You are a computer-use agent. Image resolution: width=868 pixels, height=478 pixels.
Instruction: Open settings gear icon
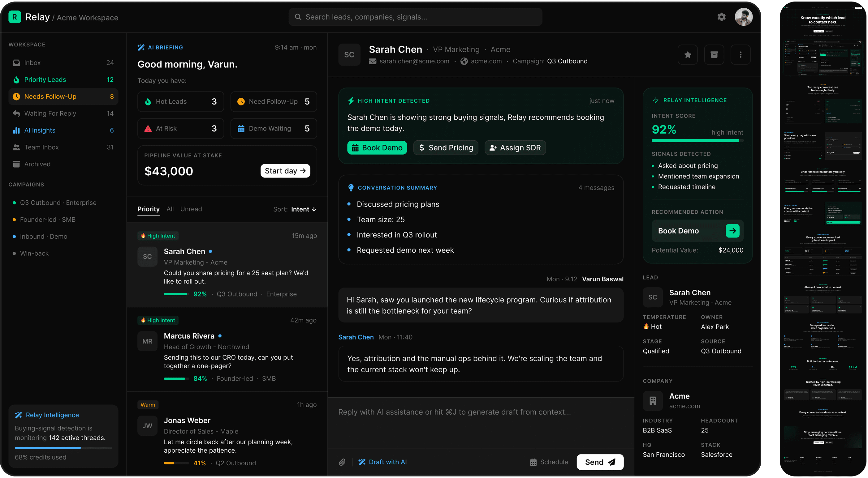click(721, 17)
